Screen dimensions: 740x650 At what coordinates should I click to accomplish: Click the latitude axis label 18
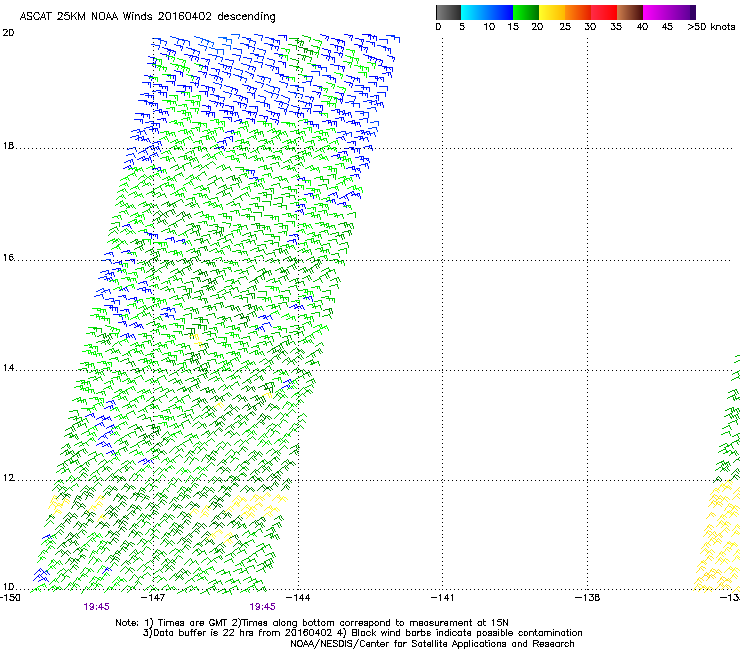(8, 146)
